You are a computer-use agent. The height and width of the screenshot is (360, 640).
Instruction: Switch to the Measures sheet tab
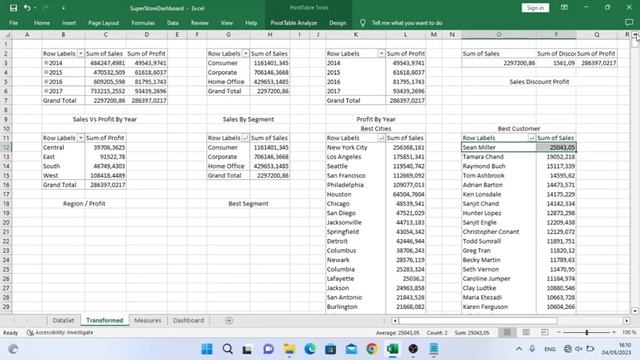pyautogui.click(x=148, y=320)
